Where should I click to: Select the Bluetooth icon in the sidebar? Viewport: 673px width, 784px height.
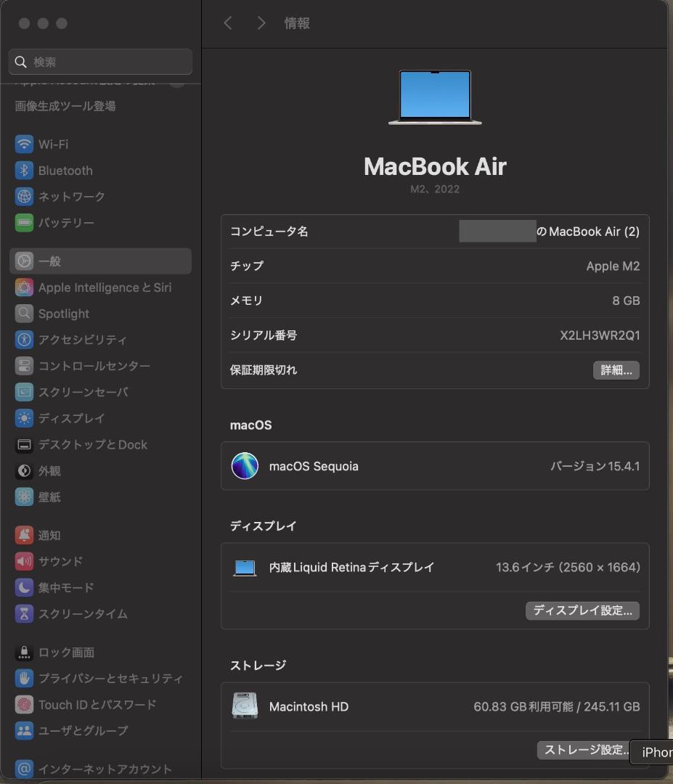pos(24,171)
